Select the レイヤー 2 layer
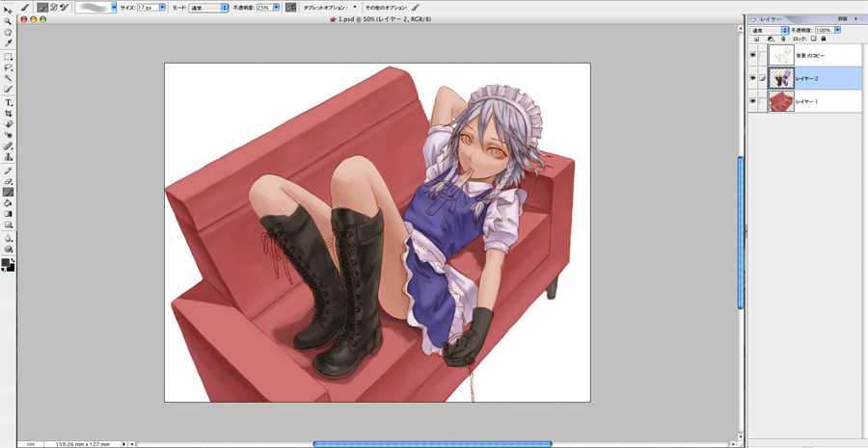The width and height of the screenshot is (868, 448). [x=809, y=78]
